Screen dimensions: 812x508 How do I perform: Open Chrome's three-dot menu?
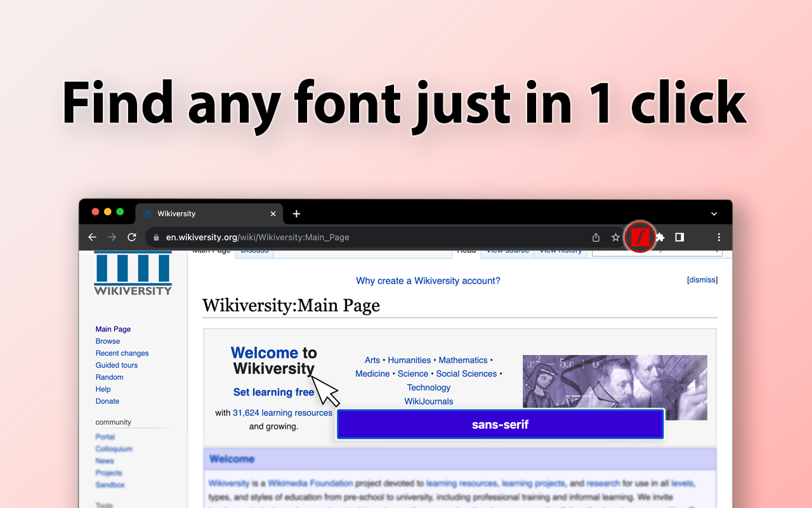718,237
